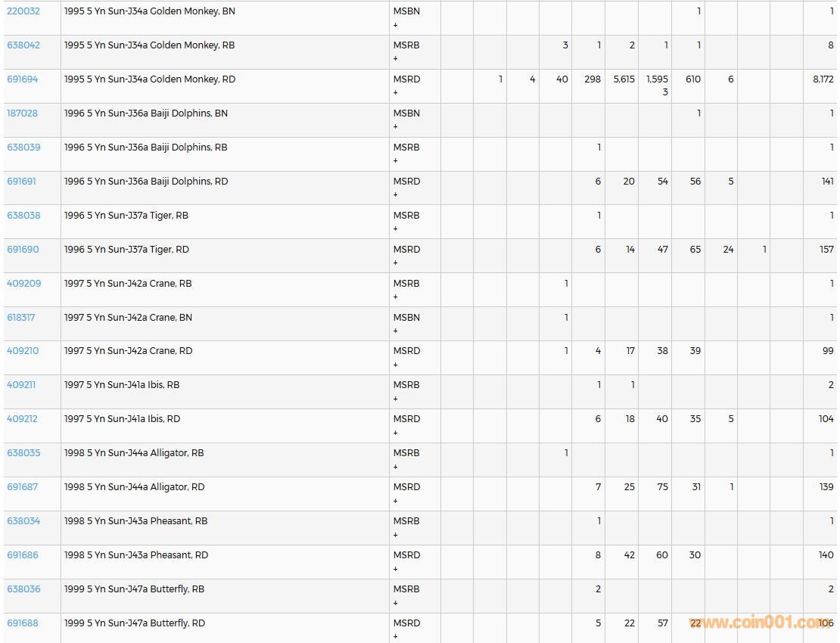This screenshot has width=840, height=643.
Task: Select the 5,615 count cell in Golden Monkey RD row
Action: 624,79
